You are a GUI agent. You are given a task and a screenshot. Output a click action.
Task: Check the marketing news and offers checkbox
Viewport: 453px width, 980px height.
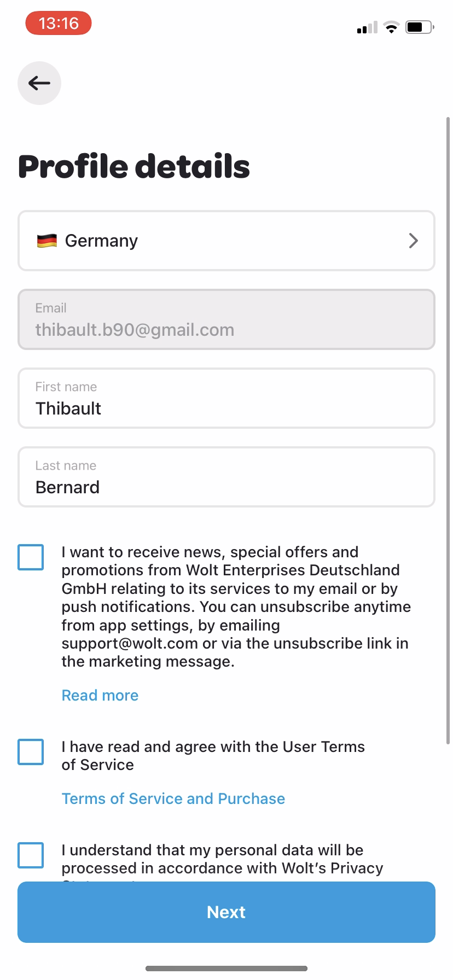31,557
